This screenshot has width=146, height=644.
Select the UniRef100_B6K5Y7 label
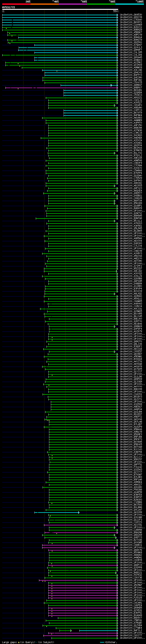131,618
